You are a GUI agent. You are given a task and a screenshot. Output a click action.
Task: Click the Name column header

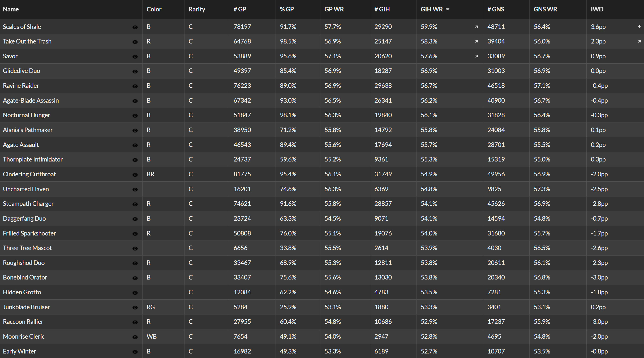coord(11,9)
